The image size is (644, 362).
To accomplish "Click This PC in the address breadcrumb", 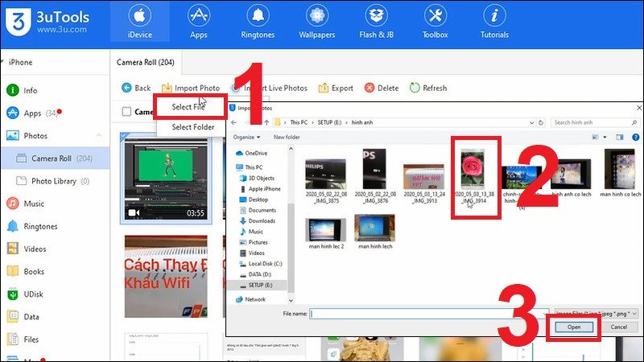I will 299,122.
